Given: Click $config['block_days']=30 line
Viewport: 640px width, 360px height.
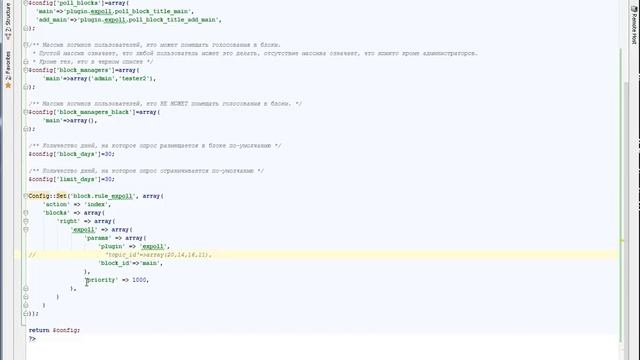Looking at the screenshot, I should point(71,154).
